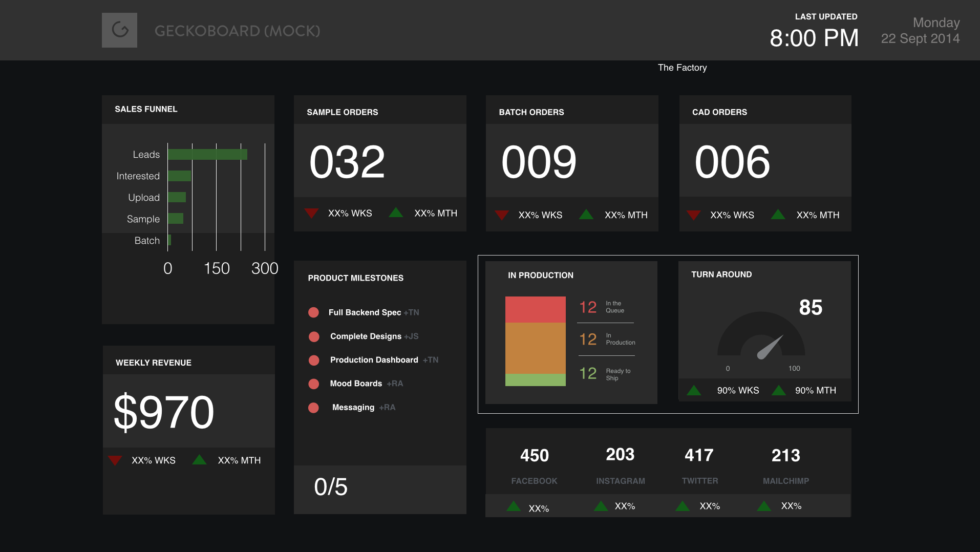
Task: Click the 0/5 milestones progress count
Action: click(x=331, y=487)
